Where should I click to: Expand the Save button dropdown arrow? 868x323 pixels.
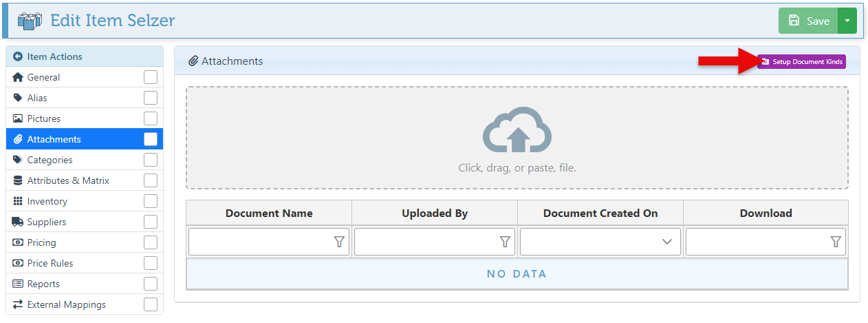(847, 21)
